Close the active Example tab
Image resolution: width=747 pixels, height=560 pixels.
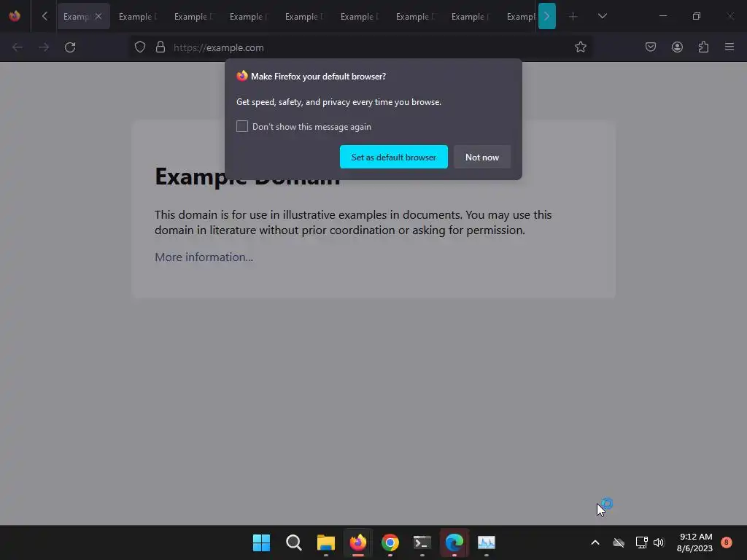pyautogui.click(x=98, y=16)
